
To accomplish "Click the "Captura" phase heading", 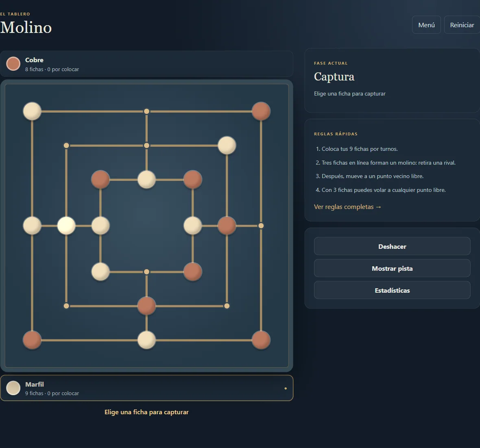I will pos(334,77).
